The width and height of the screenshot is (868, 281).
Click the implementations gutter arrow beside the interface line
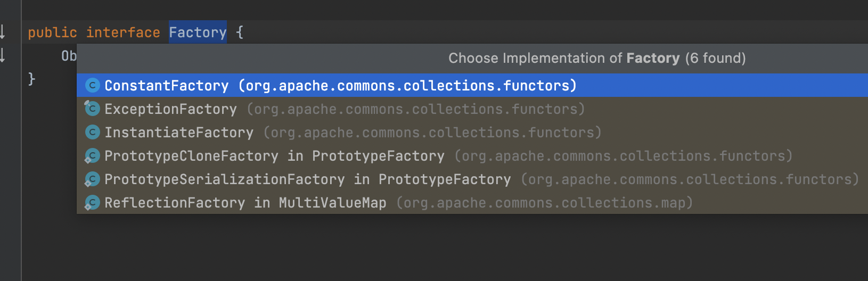click(3, 32)
